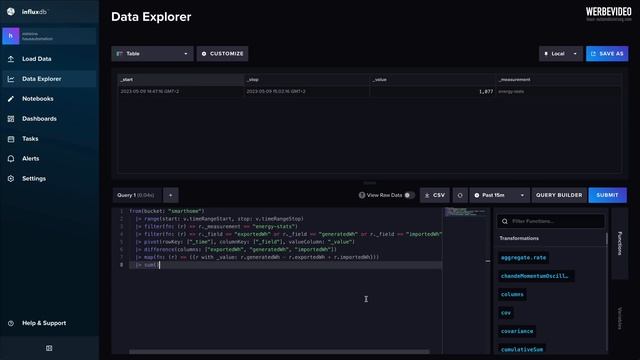Click the Settings gear icon in sidebar

[11, 178]
